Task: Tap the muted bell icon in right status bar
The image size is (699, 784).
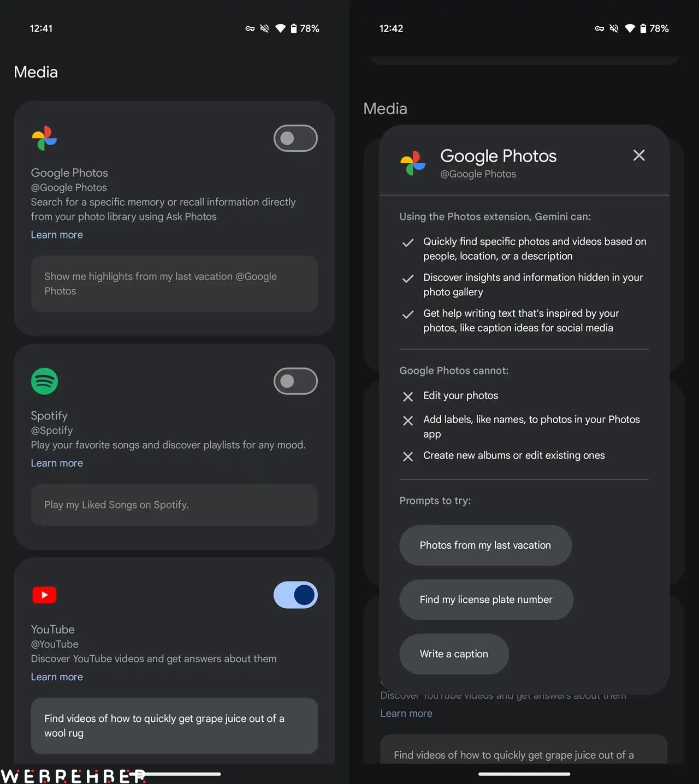Action: coord(614,28)
